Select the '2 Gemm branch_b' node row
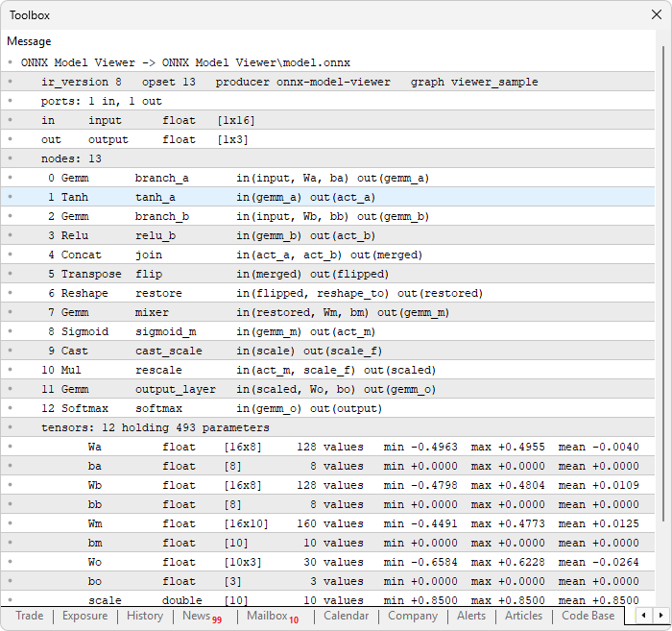This screenshot has height=631, width=672. [327, 216]
